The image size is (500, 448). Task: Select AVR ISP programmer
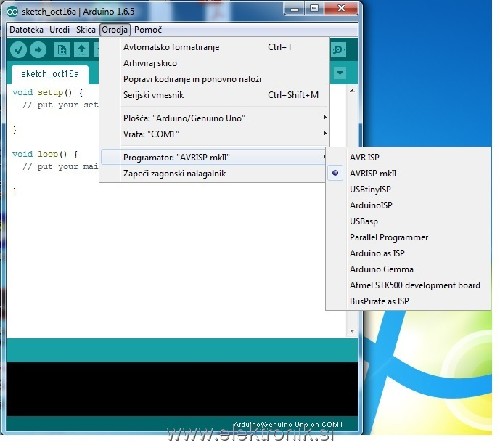tap(408, 157)
